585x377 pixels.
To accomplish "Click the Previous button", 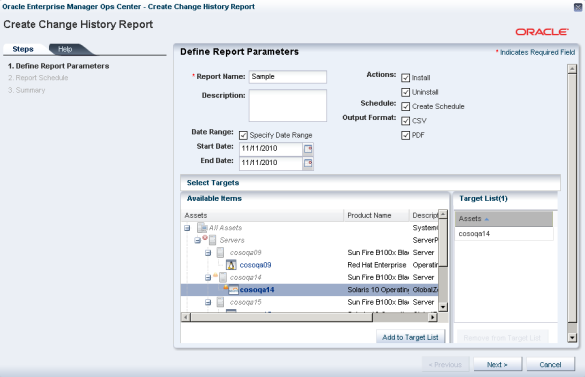I will (x=445, y=365).
